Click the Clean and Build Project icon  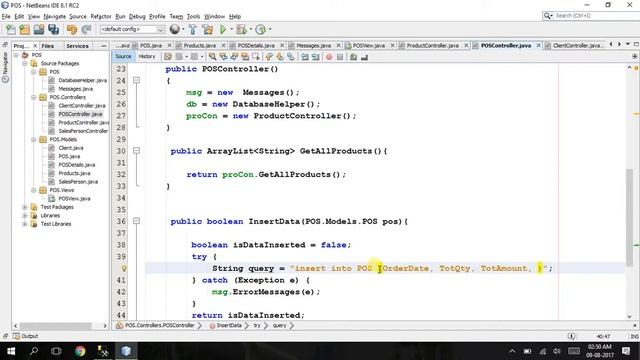(x=207, y=29)
